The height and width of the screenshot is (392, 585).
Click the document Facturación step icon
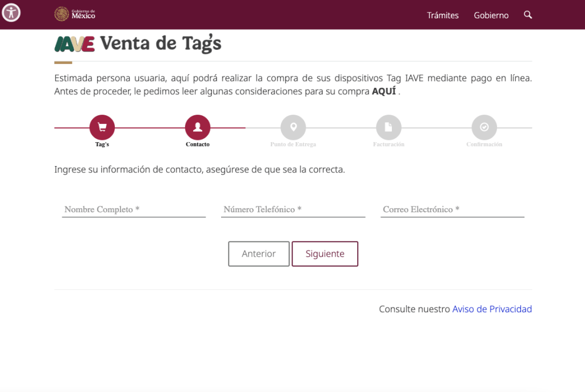[x=388, y=127]
